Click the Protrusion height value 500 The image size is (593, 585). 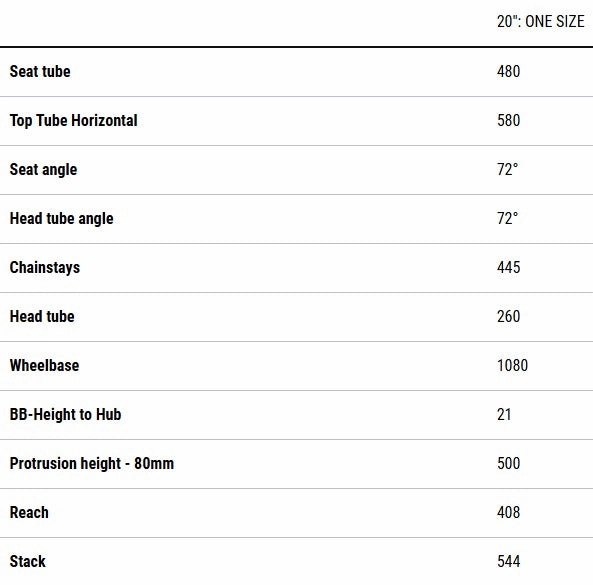[x=509, y=464]
